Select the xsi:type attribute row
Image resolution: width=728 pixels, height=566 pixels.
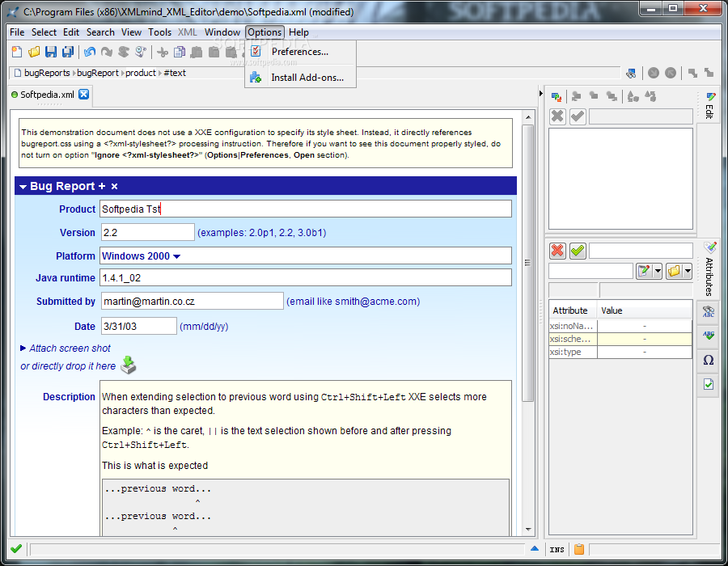(620, 352)
